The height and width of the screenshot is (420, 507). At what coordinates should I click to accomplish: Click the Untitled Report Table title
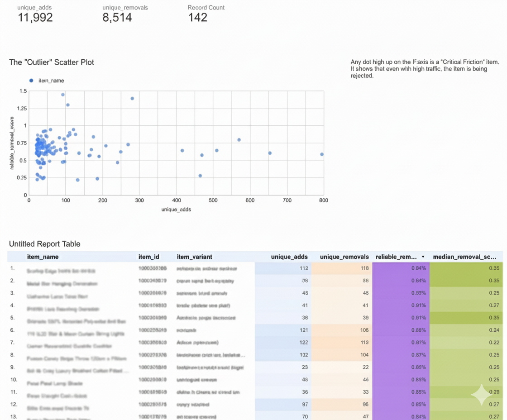(45, 244)
